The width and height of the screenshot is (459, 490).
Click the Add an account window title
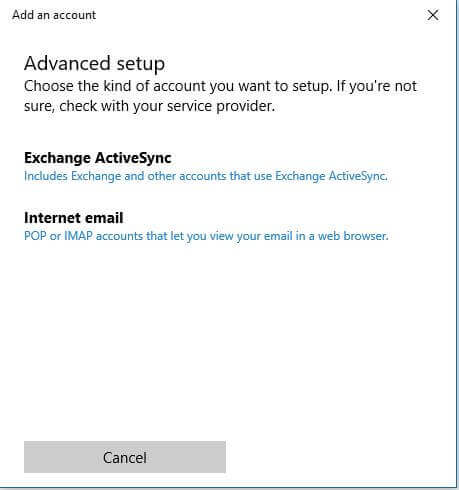(54, 15)
